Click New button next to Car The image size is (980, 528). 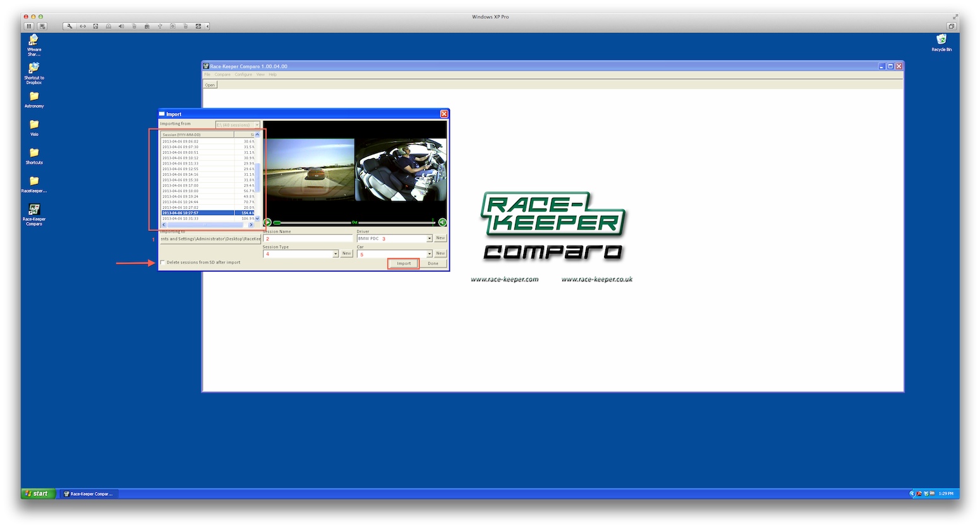[440, 254]
